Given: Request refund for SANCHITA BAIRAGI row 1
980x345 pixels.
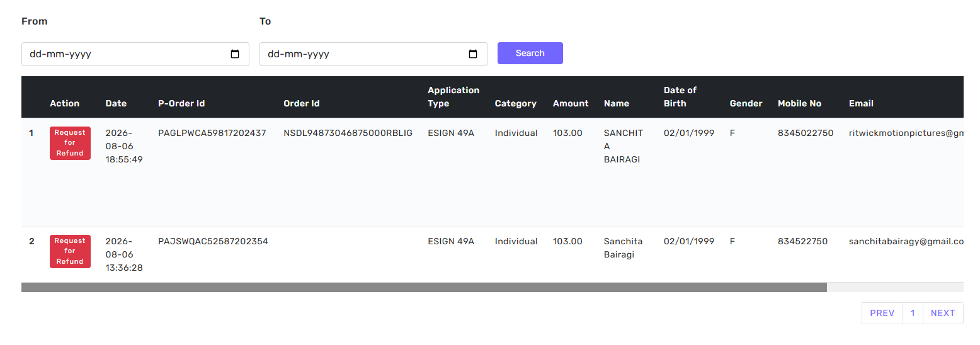Looking at the screenshot, I should [x=70, y=143].
